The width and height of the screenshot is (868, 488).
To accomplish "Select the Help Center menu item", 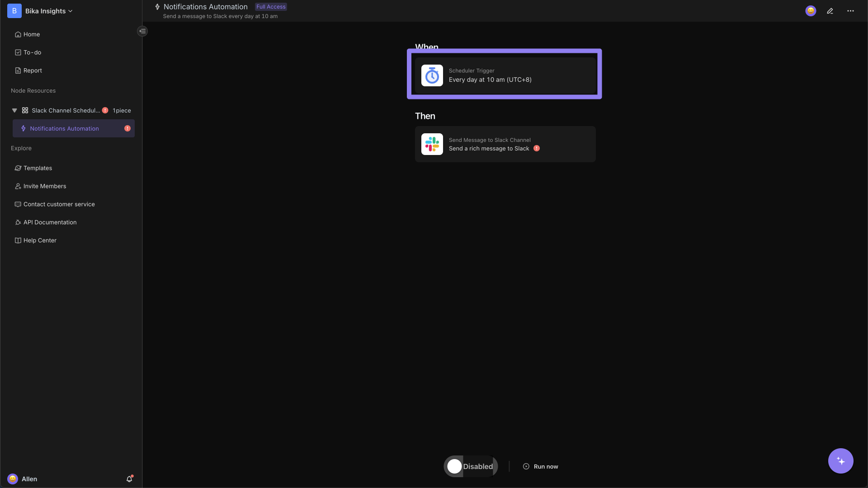I will 40,241.
